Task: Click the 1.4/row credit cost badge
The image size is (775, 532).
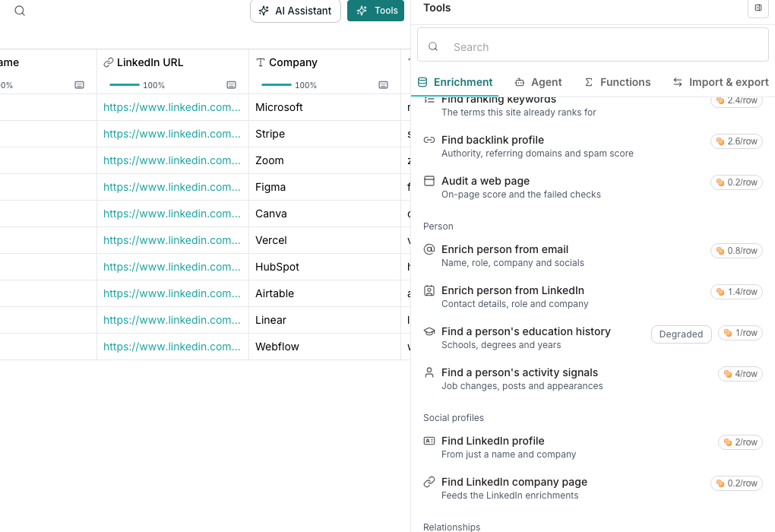Action: (x=736, y=292)
